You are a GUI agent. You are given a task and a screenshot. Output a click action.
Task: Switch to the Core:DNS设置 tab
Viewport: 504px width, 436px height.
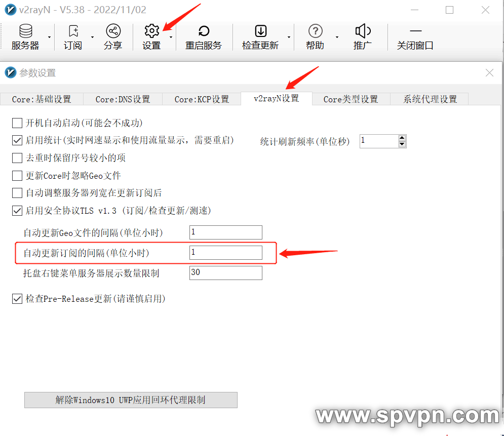click(123, 99)
